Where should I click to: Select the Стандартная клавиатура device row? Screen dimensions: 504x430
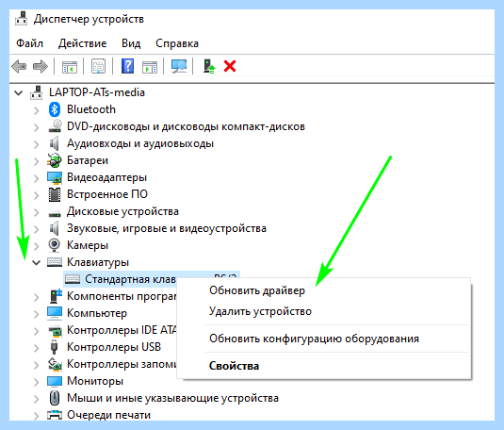[x=152, y=279]
